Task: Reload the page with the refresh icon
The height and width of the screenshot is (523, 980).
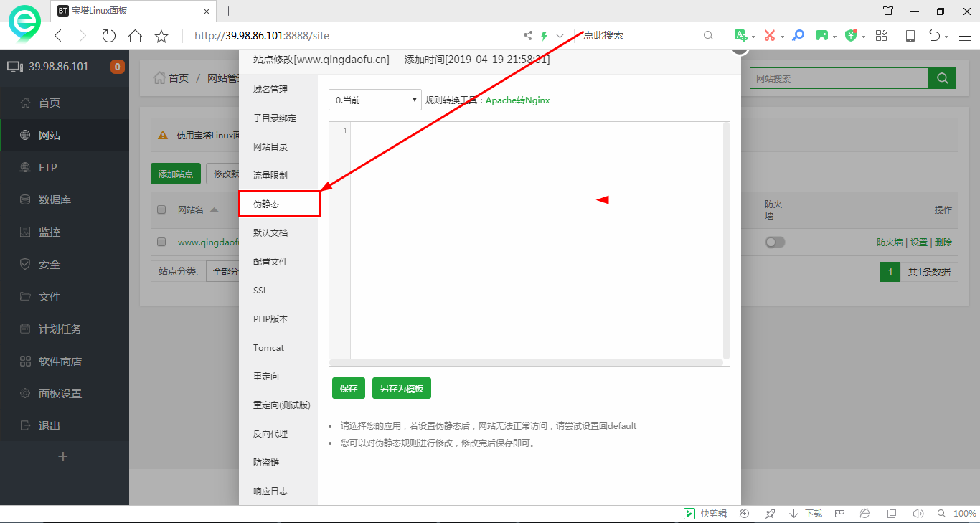Action: 108,35
